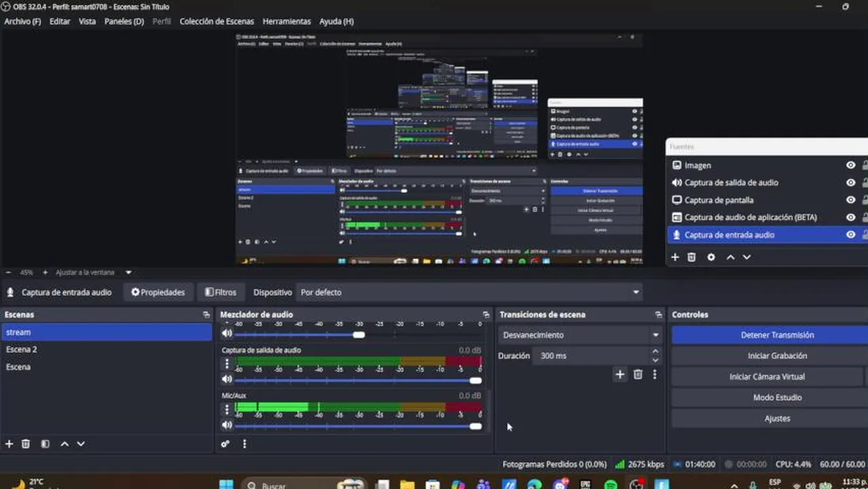This screenshot has width=868, height=489.
Task: Add a new scene in Escenas panel
Action: pyautogui.click(x=10, y=443)
